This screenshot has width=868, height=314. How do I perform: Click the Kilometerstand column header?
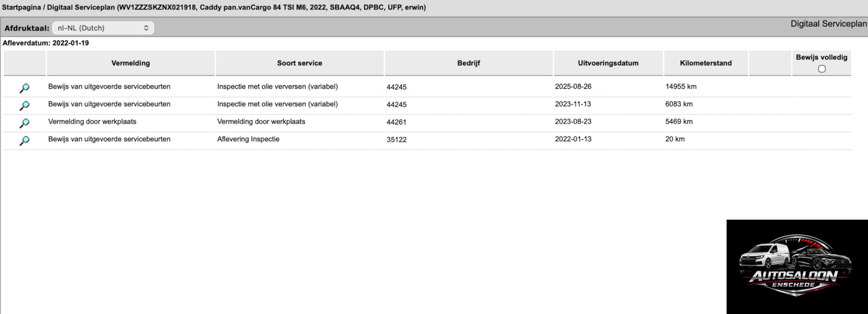[706, 63]
